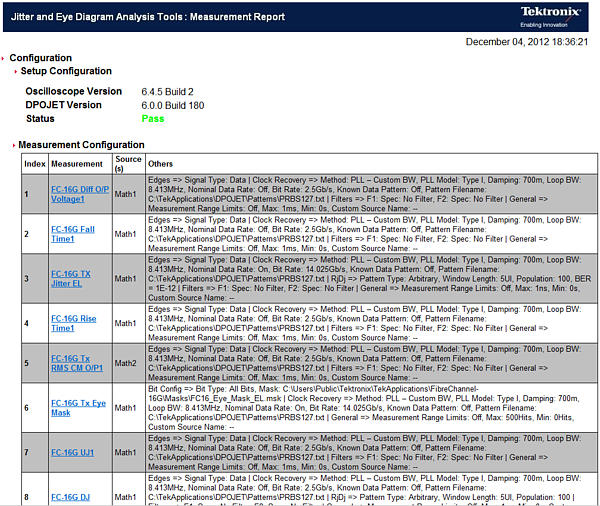Screen dimensions: 600x506
Task: Collapse the Configuration section
Action: click(9, 58)
